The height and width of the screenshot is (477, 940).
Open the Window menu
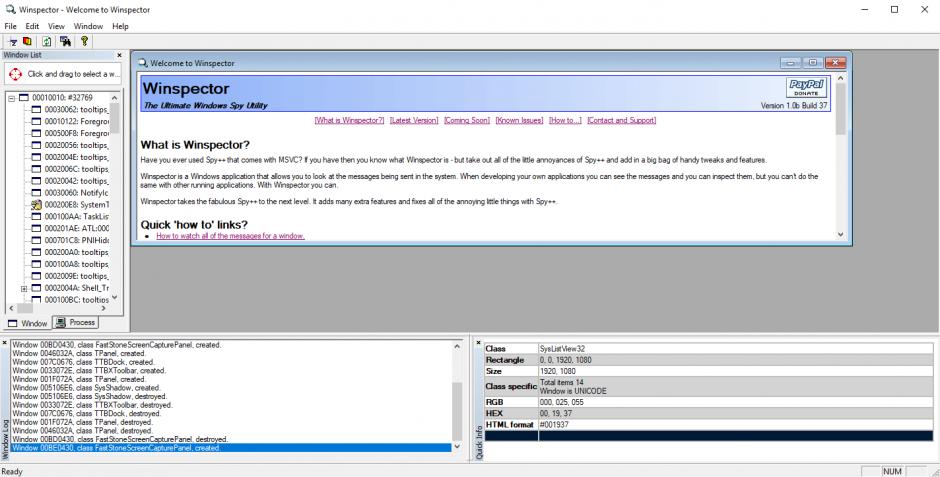[x=88, y=26]
